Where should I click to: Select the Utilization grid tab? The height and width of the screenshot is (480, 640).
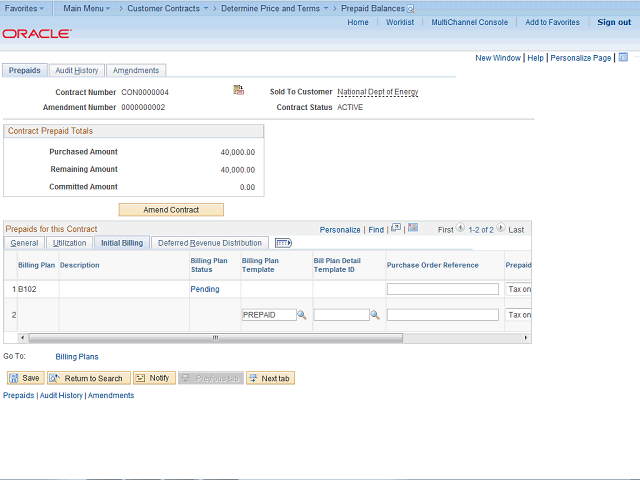point(69,243)
